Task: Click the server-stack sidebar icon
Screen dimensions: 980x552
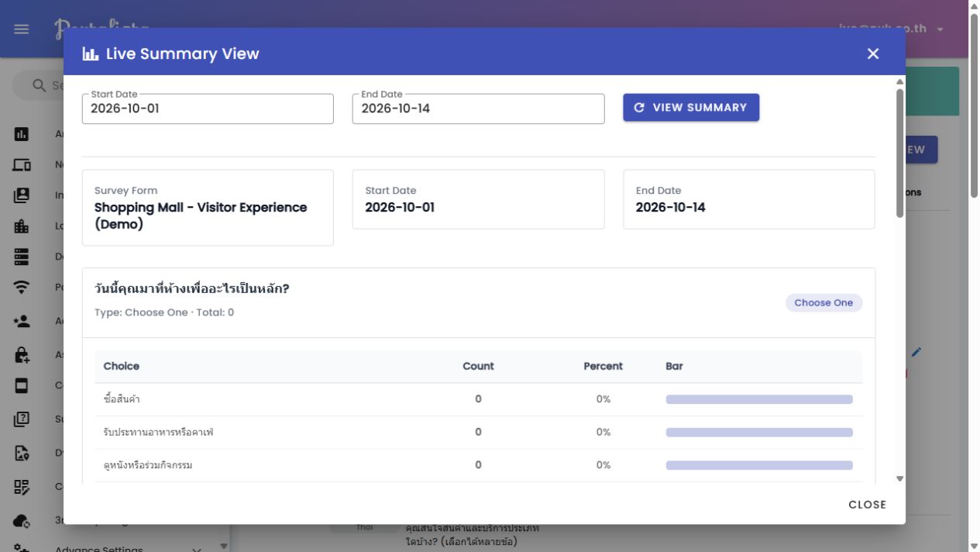Action: pyautogui.click(x=22, y=257)
